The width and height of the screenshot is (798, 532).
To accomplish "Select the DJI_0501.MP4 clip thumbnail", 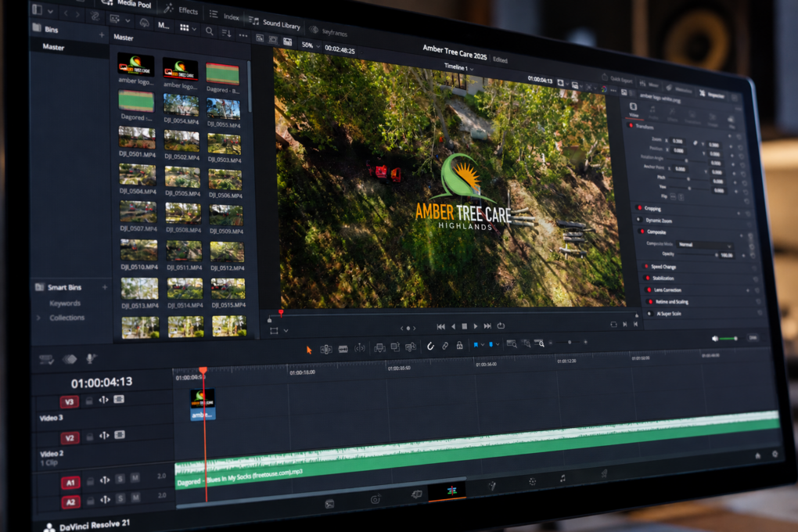I will point(137,138).
